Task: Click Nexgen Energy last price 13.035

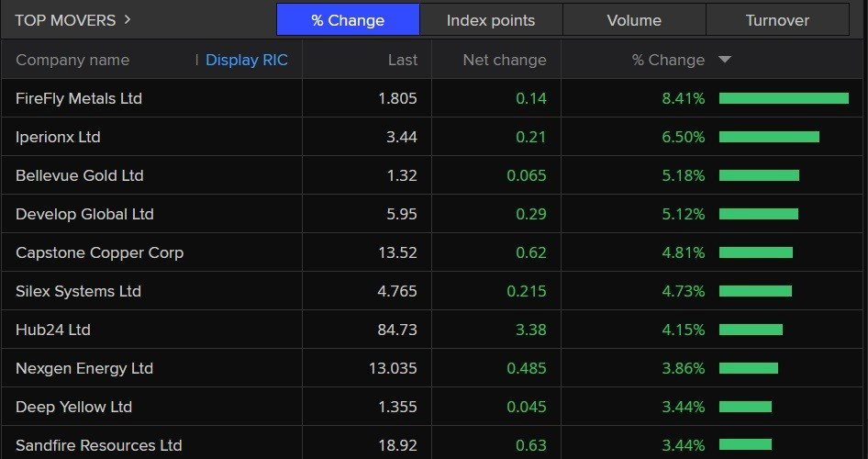Action: [x=393, y=368]
